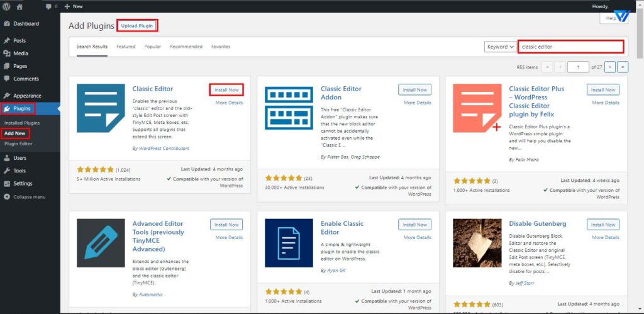Switch to Popular tab
This screenshot has width=644, height=314.
(152, 47)
